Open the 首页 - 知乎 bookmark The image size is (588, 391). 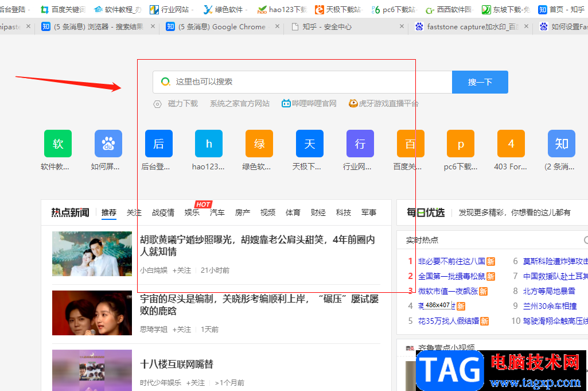pyautogui.click(x=561, y=9)
